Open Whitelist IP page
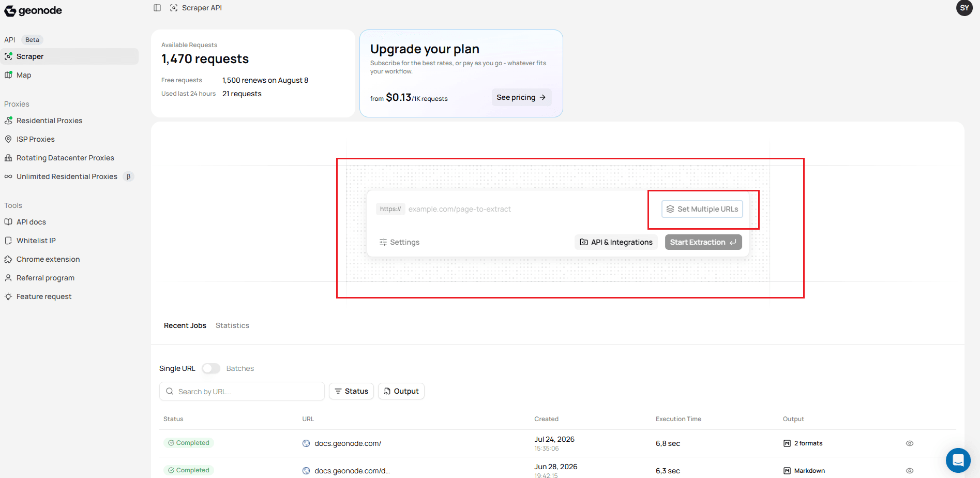The width and height of the screenshot is (980, 478). pyautogui.click(x=70, y=241)
